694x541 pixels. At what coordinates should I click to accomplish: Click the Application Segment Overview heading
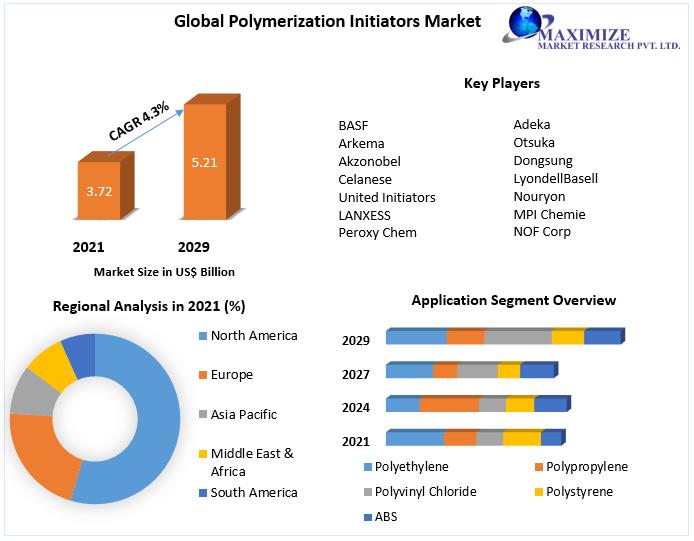click(x=513, y=300)
